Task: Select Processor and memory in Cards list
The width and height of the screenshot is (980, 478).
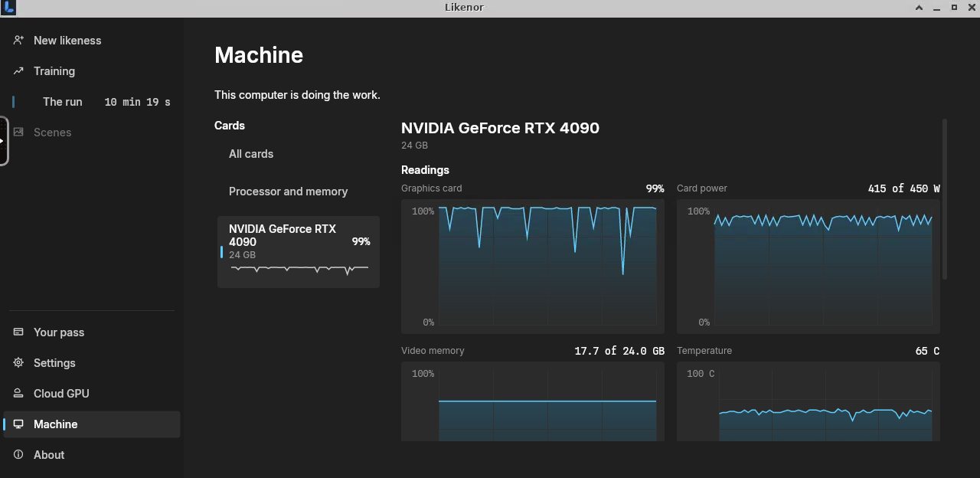Action: (x=299, y=192)
